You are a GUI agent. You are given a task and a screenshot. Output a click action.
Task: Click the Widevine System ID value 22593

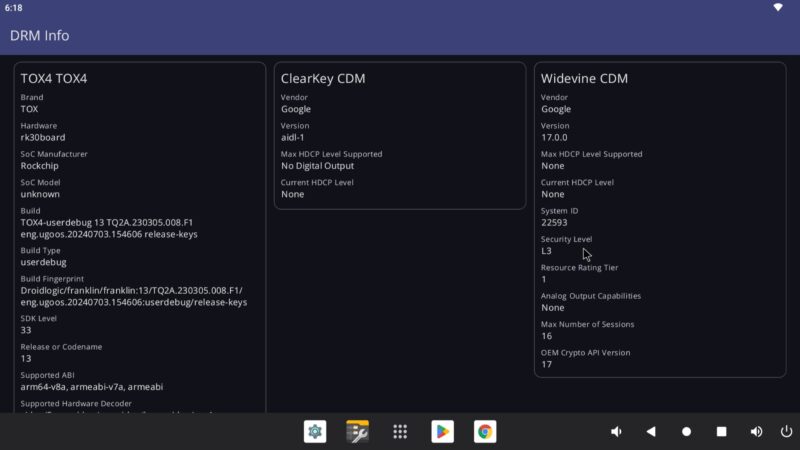554,223
